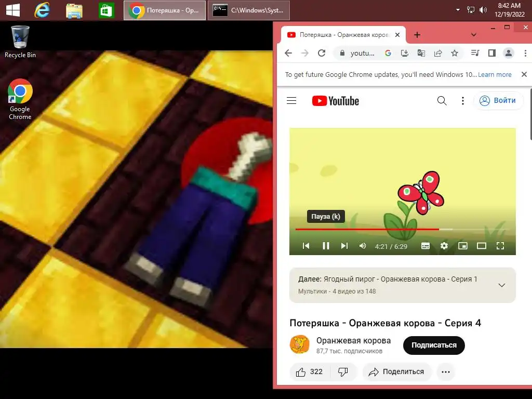Click the Google icon in the address bar
Image resolution: width=532 pixels, height=399 pixels.
[388, 53]
